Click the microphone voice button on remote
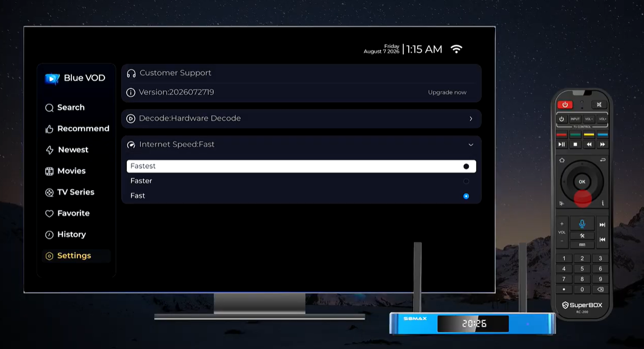This screenshot has width=644, height=349. [x=582, y=224]
